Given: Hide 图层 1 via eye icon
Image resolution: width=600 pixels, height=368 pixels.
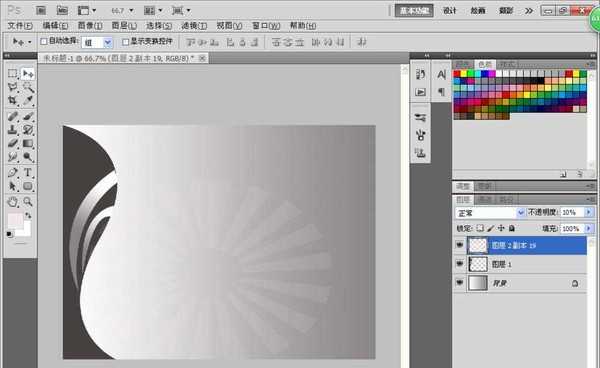Looking at the screenshot, I should [460, 264].
